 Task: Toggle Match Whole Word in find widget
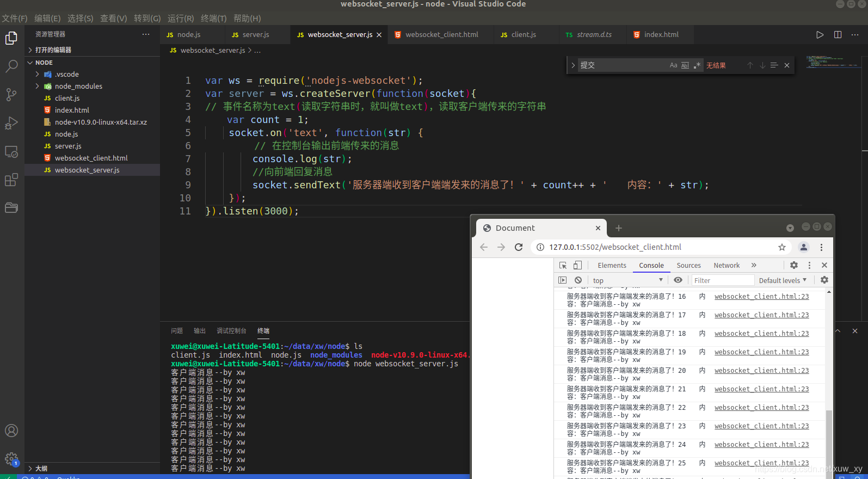point(685,65)
